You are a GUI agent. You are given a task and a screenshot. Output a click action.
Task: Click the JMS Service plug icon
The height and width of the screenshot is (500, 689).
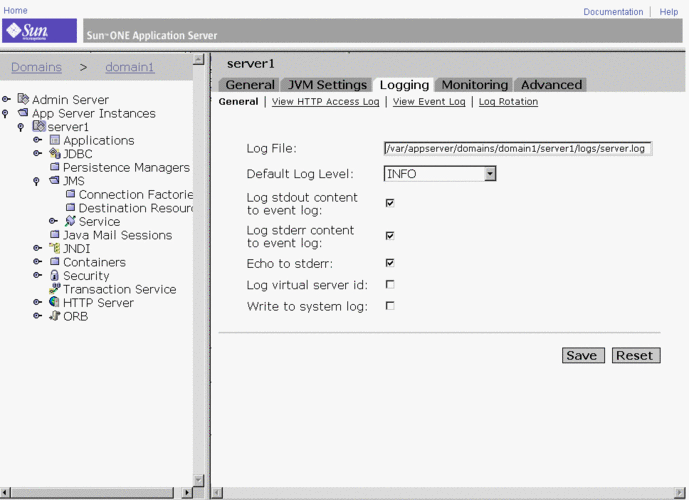[70, 221]
